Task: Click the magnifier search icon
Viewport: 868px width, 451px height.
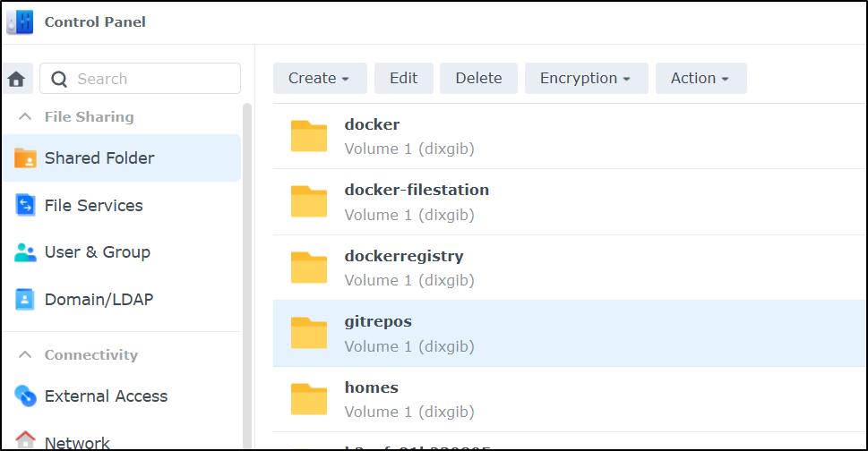Action: [x=59, y=79]
